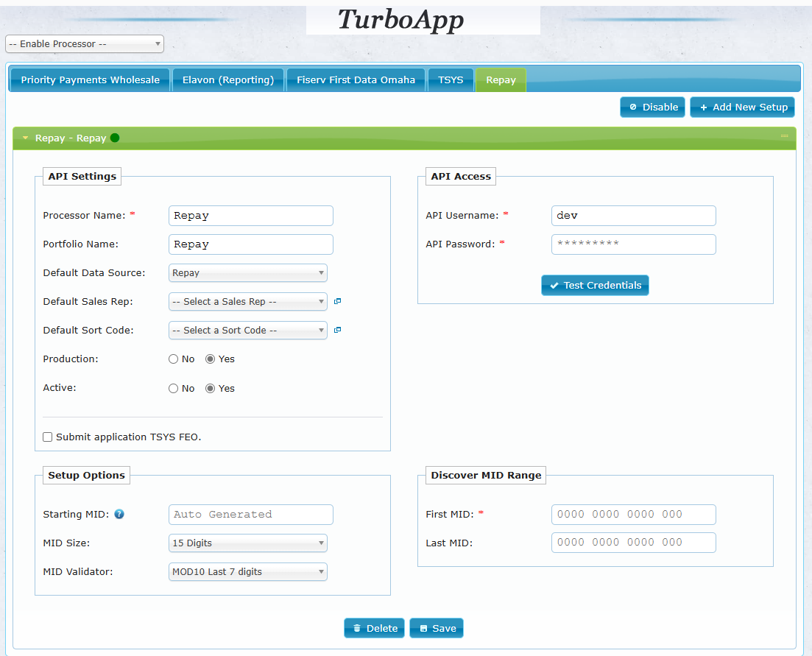Screen dimensions: 812x656
Task: Open the Enable Processor dropdown
Action: point(85,44)
